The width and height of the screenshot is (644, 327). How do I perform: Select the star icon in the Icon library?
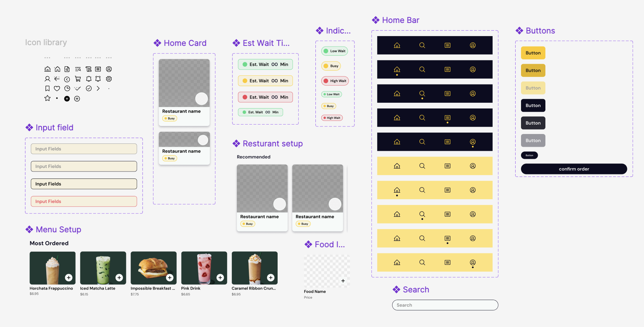point(47,98)
